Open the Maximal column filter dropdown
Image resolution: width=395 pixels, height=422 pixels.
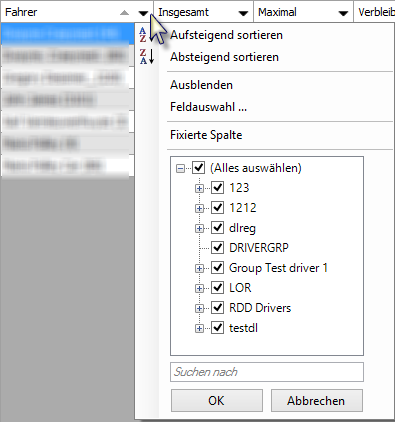pyautogui.click(x=343, y=13)
